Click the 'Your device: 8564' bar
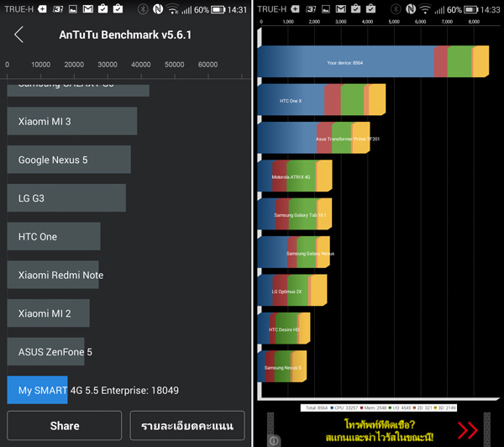Viewport: 504px width, 447px height. pyautogui.click(x=373, y=61)
